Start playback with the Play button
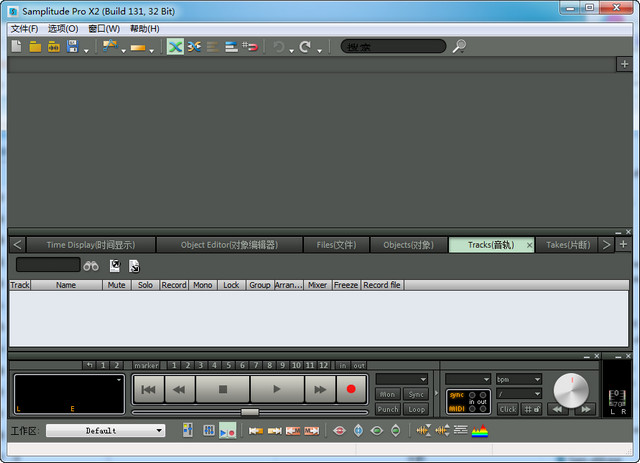 [277, 390]
